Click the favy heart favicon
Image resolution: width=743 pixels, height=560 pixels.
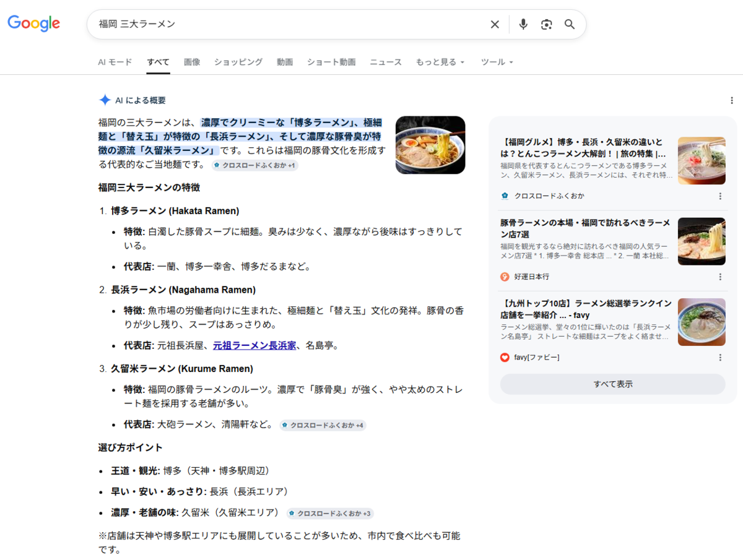(x=505, y=357)
